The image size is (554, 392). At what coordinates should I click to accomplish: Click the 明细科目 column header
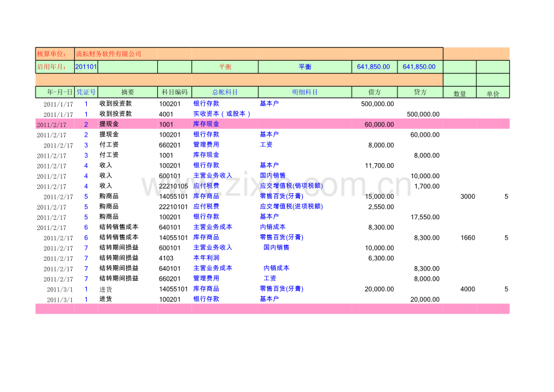tap(304, 92)
